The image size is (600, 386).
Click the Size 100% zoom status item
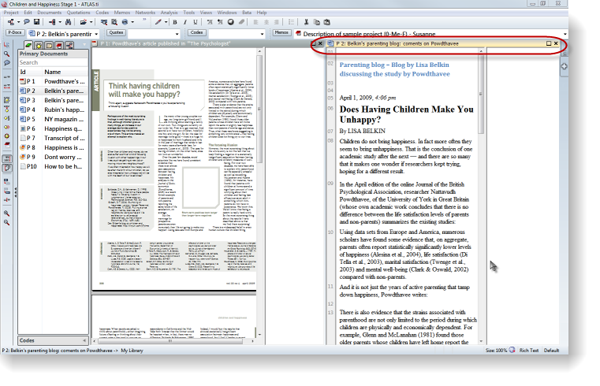point(500,350)
